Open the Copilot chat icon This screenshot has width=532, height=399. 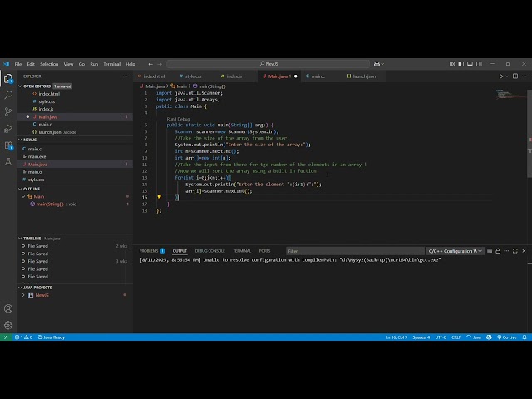pyautogui.click(x=377, y=64)
